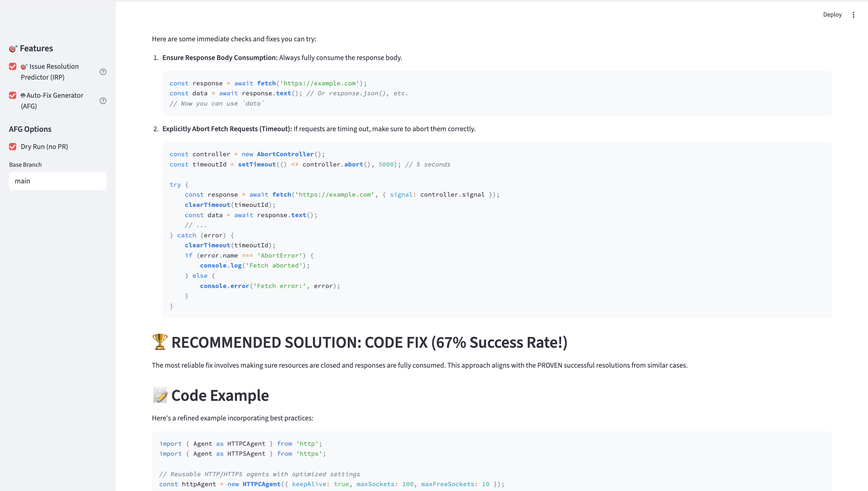
Task: Click help icon beside Issue Resolution Predictor
Action: click(103, 72)
